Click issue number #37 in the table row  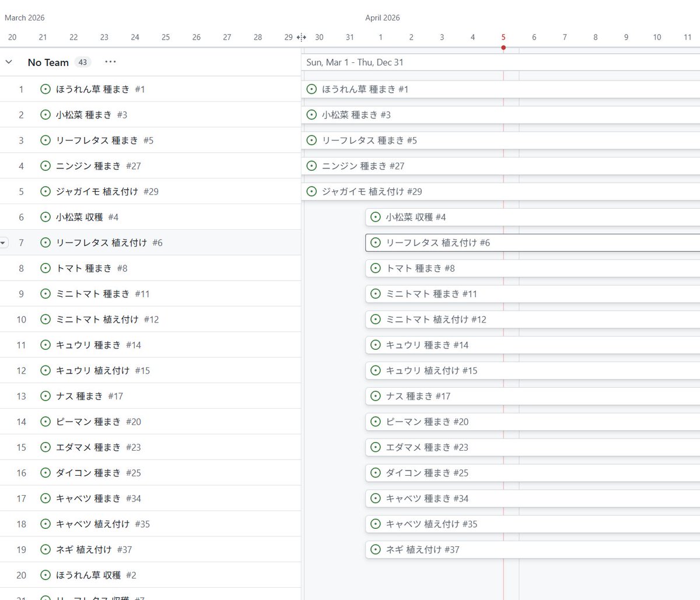[124, 549]
